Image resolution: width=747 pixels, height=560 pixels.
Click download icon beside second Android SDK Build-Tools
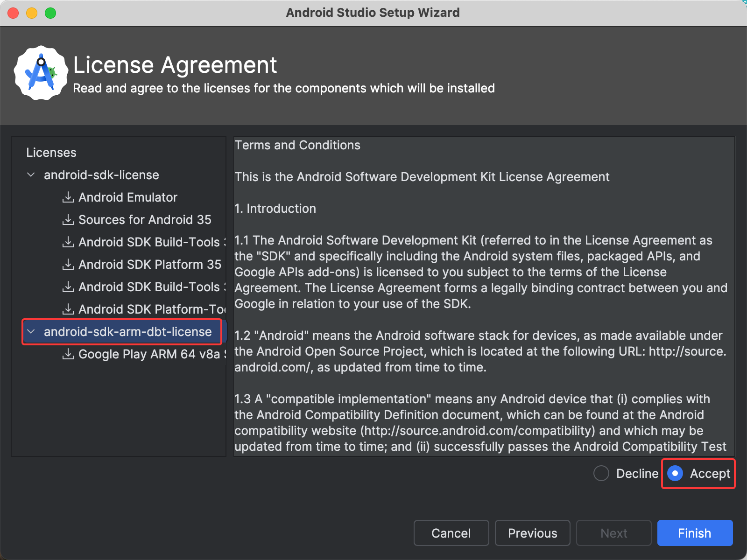(68, 287)
